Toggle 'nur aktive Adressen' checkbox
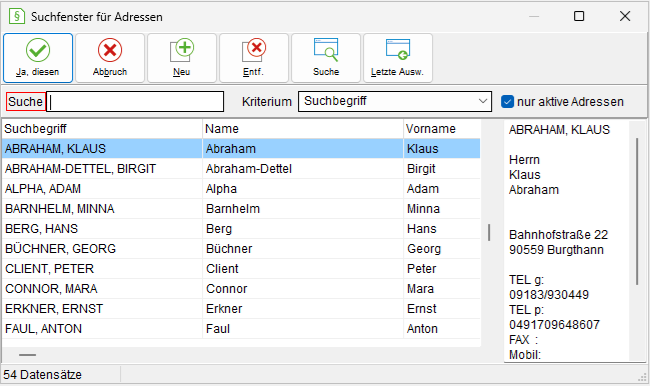 507,102
